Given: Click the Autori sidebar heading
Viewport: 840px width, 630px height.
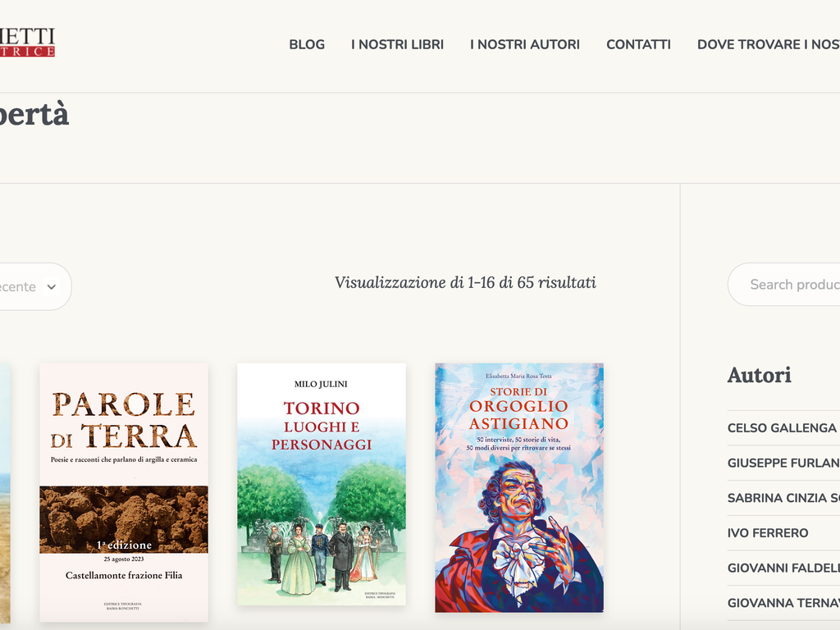Looking at the screenshot, I should [759, 375].
